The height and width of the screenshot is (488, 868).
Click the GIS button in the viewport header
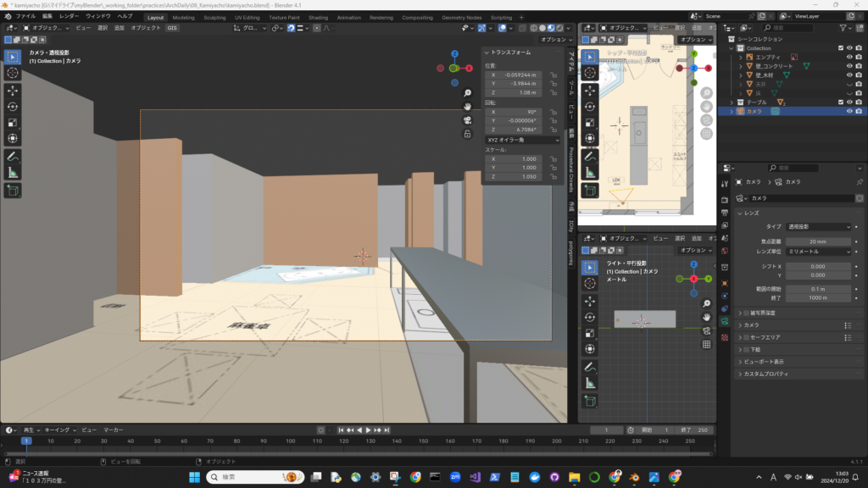[172, 28]
